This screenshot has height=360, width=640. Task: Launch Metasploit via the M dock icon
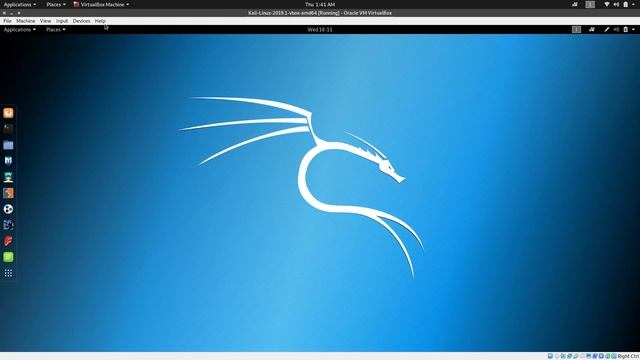[8, 161]
